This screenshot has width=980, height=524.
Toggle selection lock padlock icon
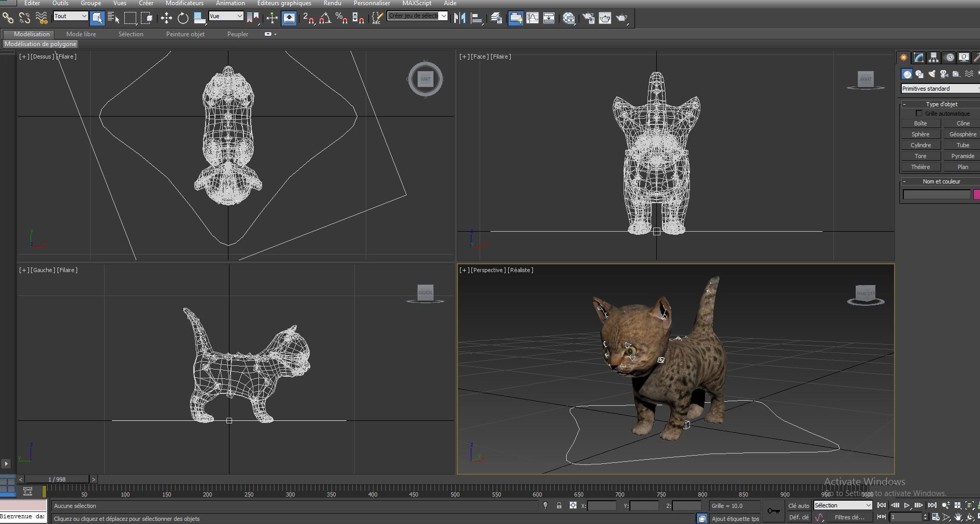tap(559, 505)
